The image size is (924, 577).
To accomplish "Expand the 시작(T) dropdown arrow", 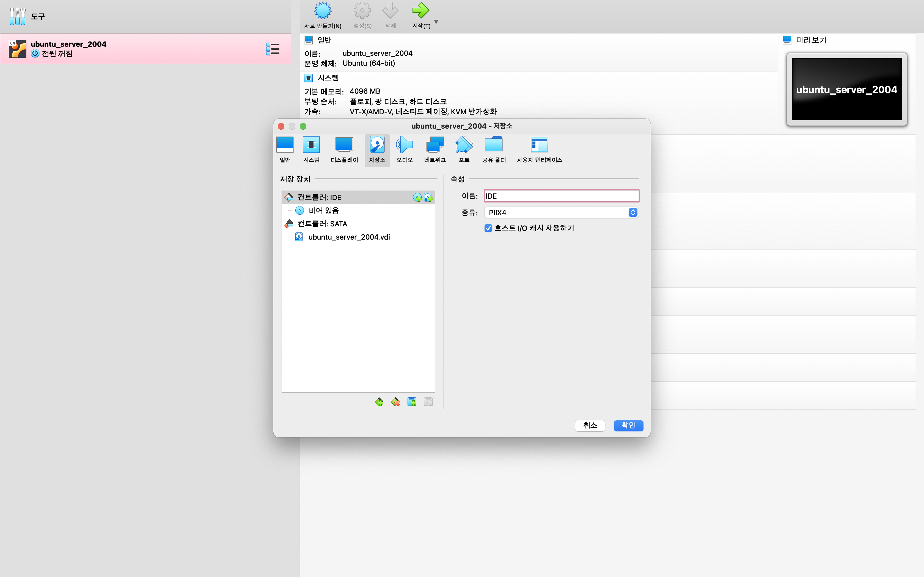I will [x=436, y=22].
